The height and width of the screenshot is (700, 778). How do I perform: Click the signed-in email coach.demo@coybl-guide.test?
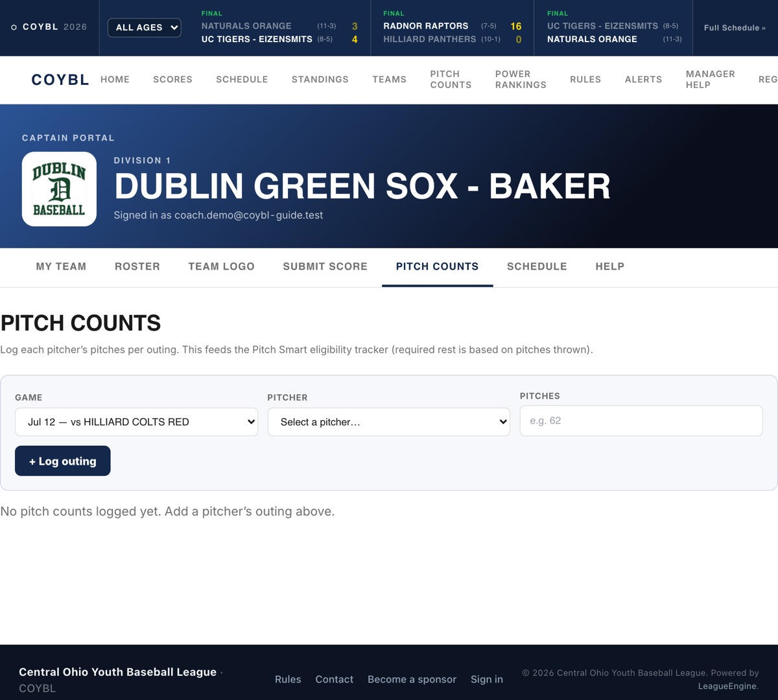click(248, 215)
